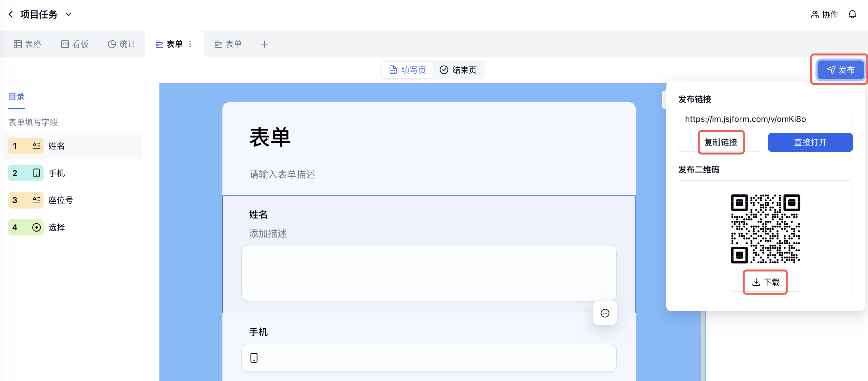
Task: Select field 3 座位号 in directory
Action: coord(73,200)
